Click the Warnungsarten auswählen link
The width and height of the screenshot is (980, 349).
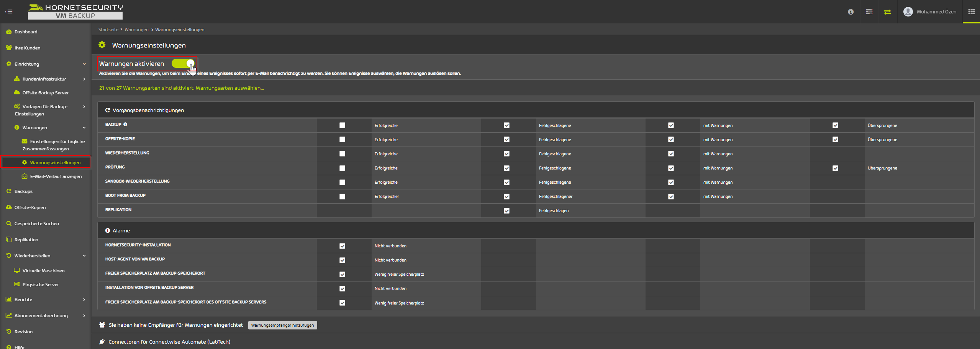(229, 88)
